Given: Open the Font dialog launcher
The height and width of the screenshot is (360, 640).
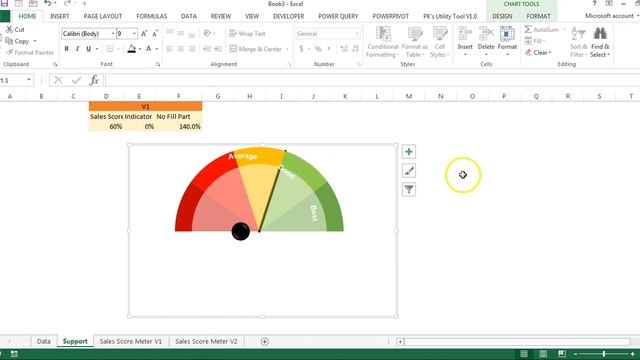Looking at the screenshot, I should 158,64.
